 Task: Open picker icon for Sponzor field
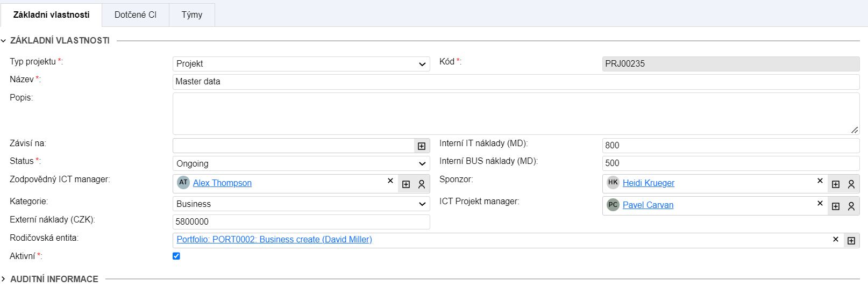tap(836, 184)
